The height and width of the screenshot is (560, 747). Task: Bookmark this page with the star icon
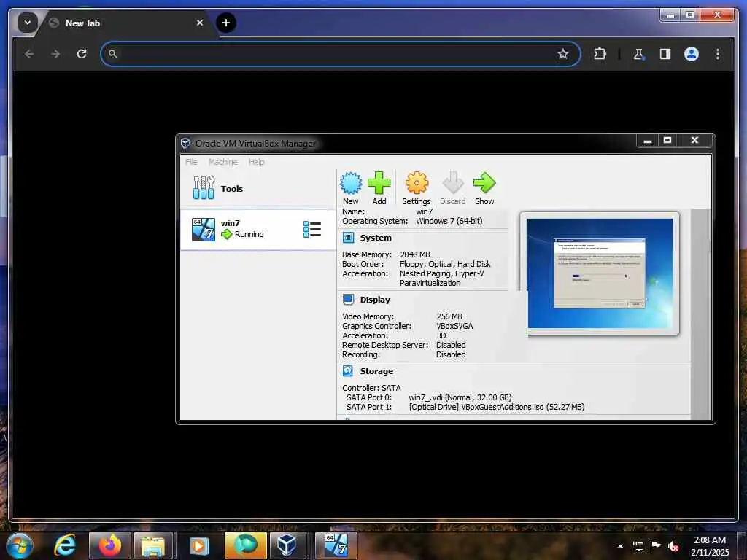[x=563, y=54]
